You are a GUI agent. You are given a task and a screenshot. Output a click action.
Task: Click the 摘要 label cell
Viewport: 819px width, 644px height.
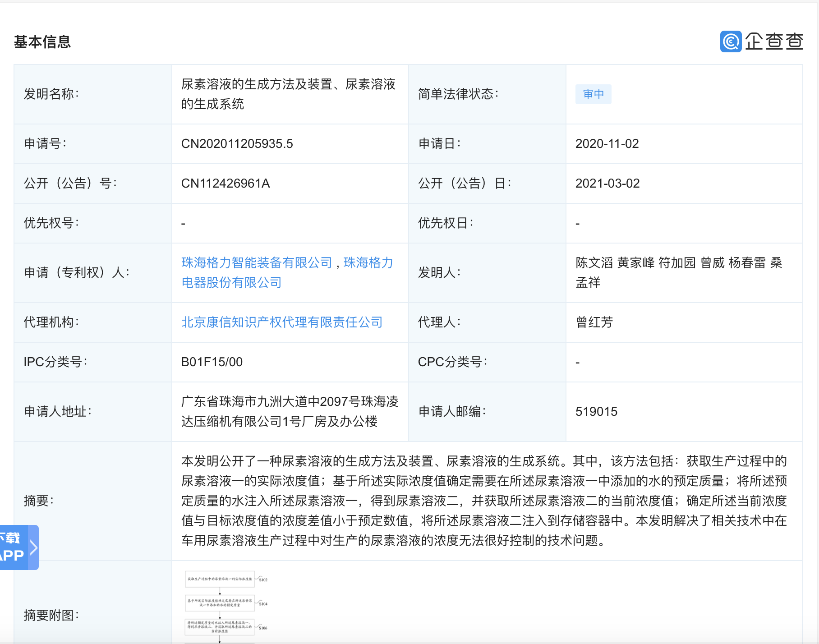(x=93, y=501)
